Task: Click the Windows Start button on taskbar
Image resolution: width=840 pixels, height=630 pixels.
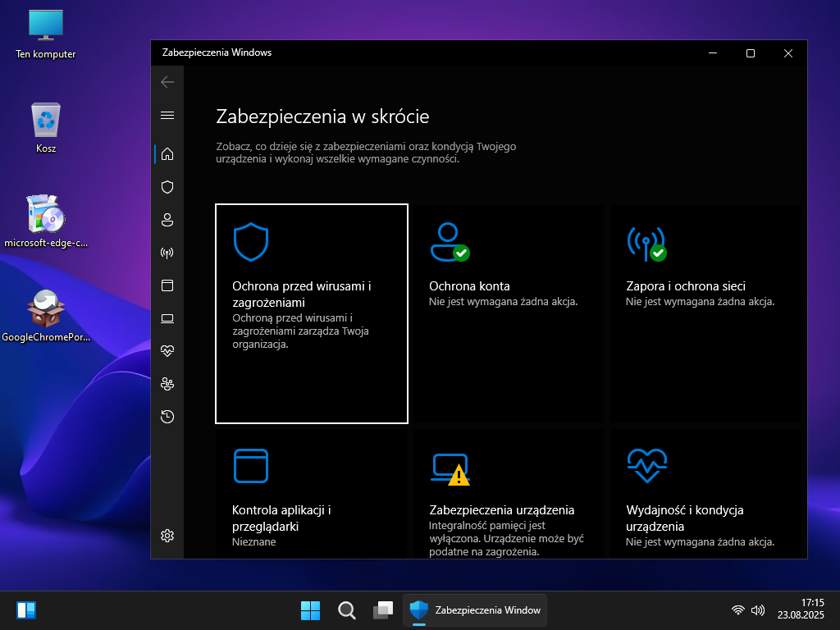Action: 310,610
